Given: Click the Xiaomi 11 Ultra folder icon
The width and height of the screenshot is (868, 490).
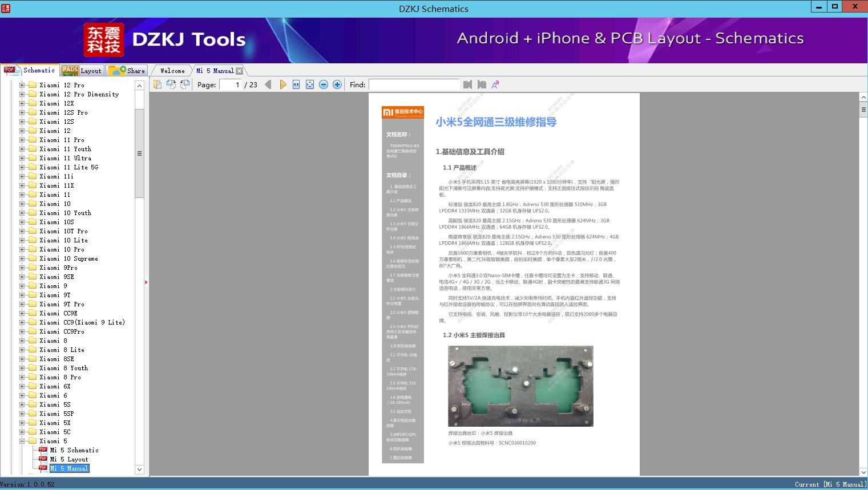Looking at the screenshot, I should (x=33, y=158).
